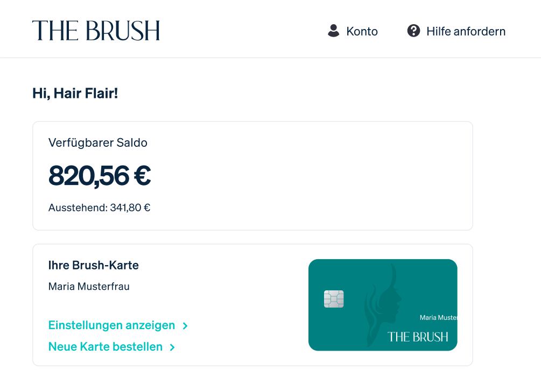Image resolution: width=541 pixels, height=392 pixels.
Task: Click THE BRUSH logo on the teal card
Action: click(x=418, y=337)
